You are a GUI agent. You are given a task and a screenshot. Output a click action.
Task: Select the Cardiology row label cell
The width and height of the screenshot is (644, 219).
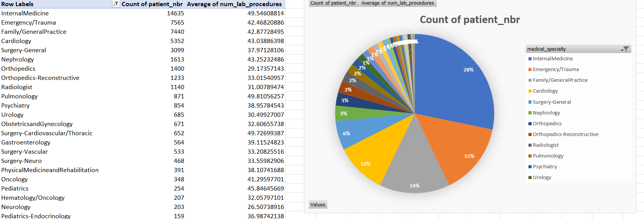(x=60, y=41)
